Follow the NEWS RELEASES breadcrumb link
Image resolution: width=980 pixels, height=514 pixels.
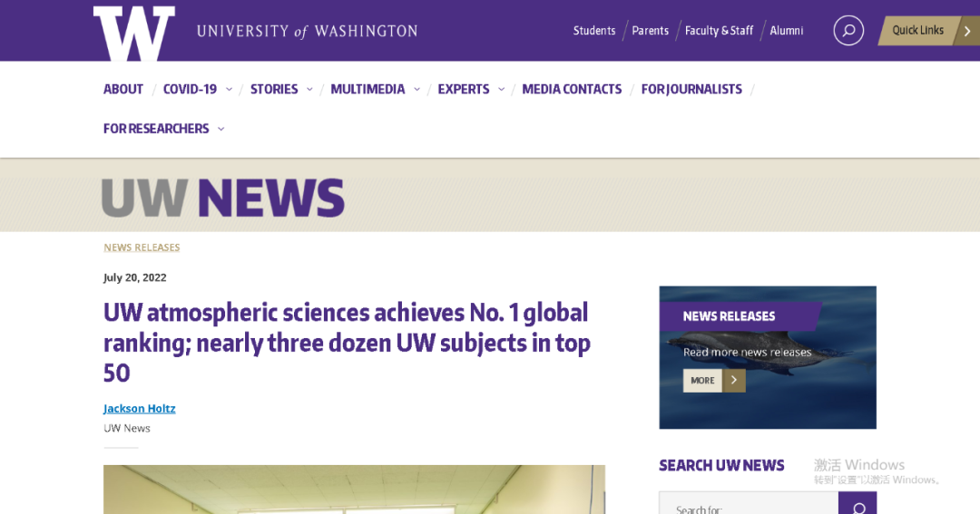(x=142, y=247)
